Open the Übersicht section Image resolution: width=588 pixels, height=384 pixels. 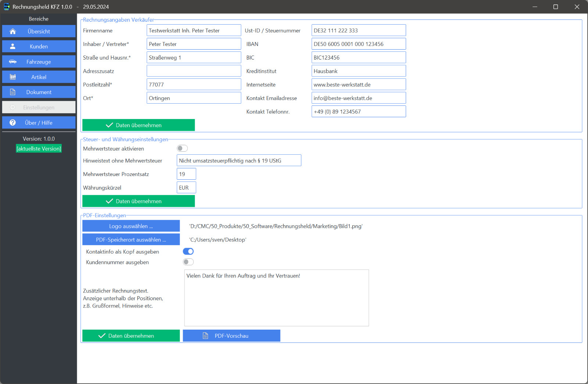click(39, 31)
